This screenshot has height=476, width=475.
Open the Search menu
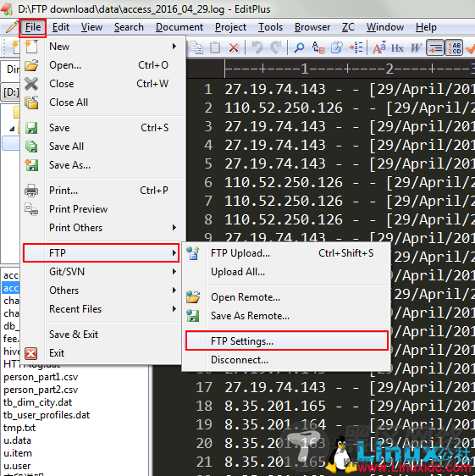[x=129, y=27]
